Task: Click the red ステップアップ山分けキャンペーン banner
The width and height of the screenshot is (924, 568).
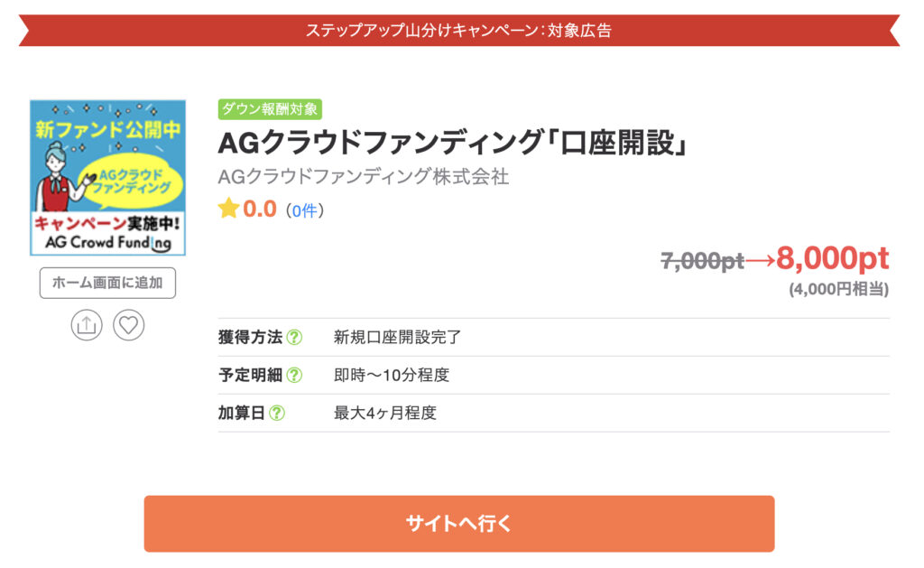Action: point(458,30)
